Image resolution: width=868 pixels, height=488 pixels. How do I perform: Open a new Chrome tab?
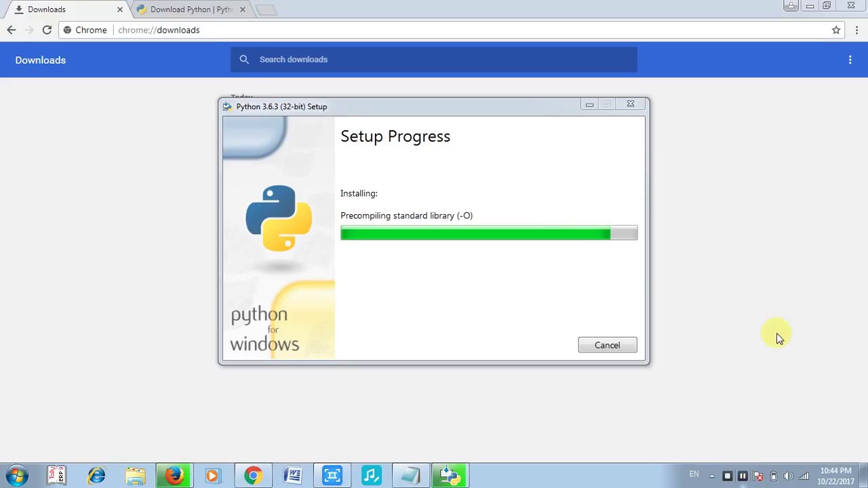(266, 9)
